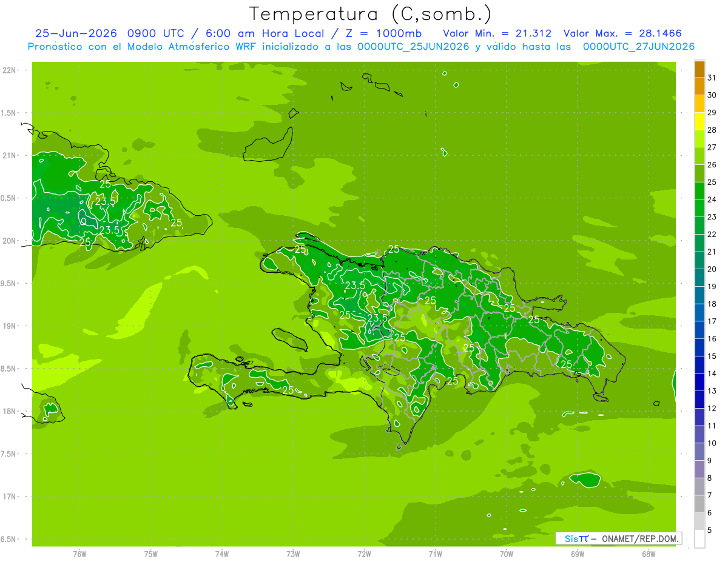Click the "Sis" logo text in the credit box
The height and width of the screenshot is (562, 728).
pos(570,538)
